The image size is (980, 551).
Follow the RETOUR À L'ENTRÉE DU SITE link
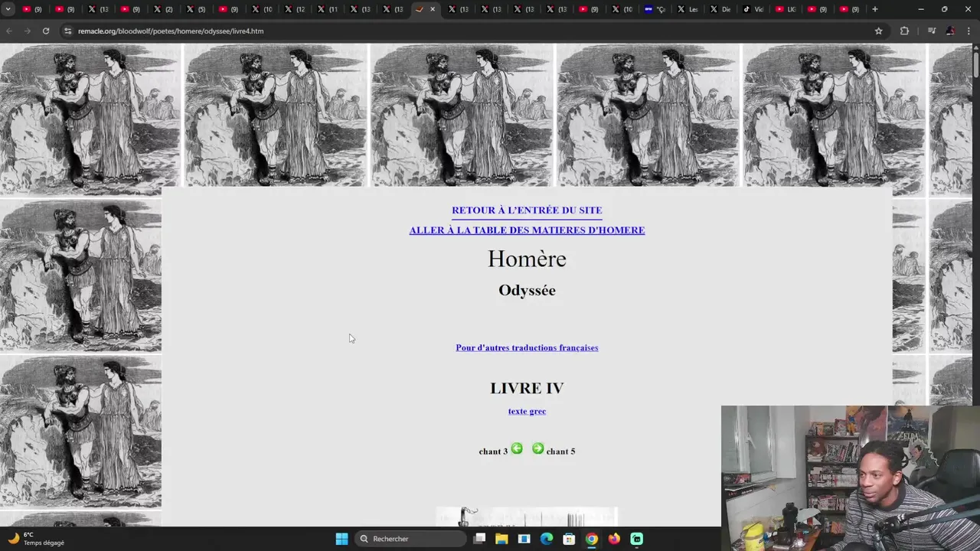click(527, 210)
